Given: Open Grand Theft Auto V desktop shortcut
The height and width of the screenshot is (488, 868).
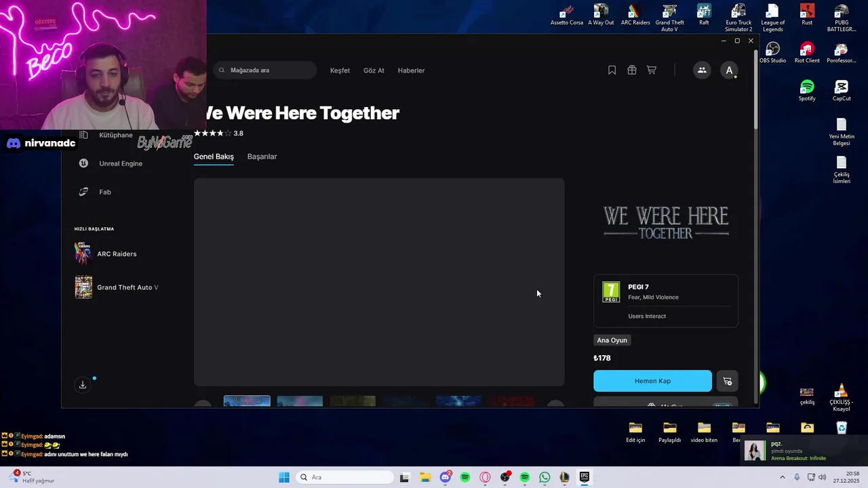Looking at the screenshot, I should tap(669, 18).
